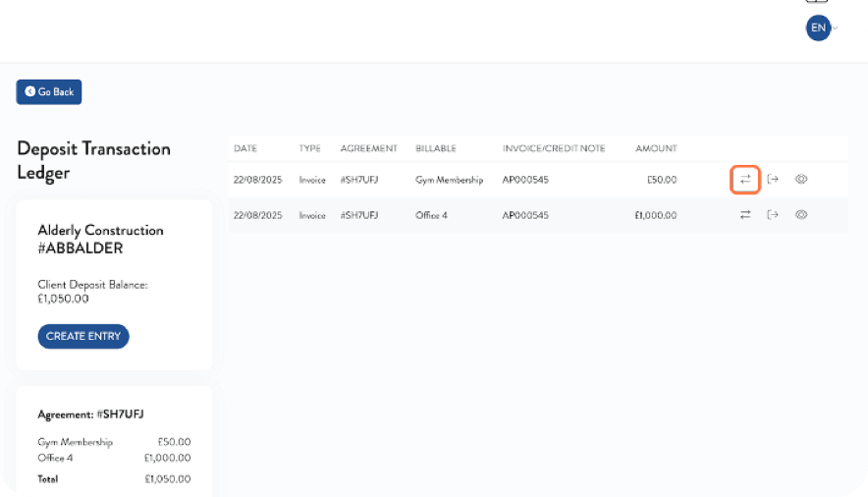The height and width of the screenshot is (497, 868).
Task: Click the exit arrow icon in Office 4 row
Action: (x=773, y=214)
